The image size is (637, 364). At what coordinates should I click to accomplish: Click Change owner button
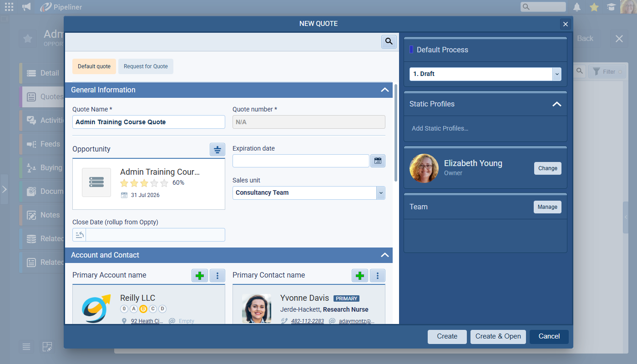[547, 168]
